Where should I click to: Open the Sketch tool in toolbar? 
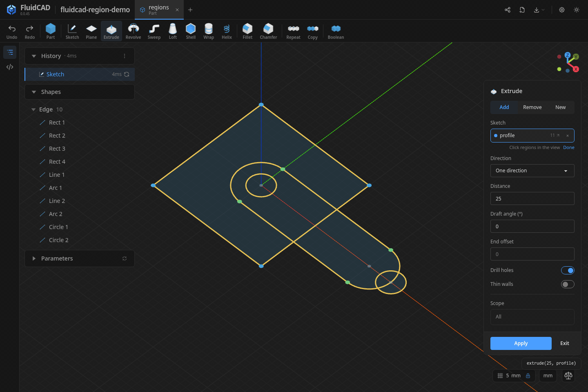72,31
